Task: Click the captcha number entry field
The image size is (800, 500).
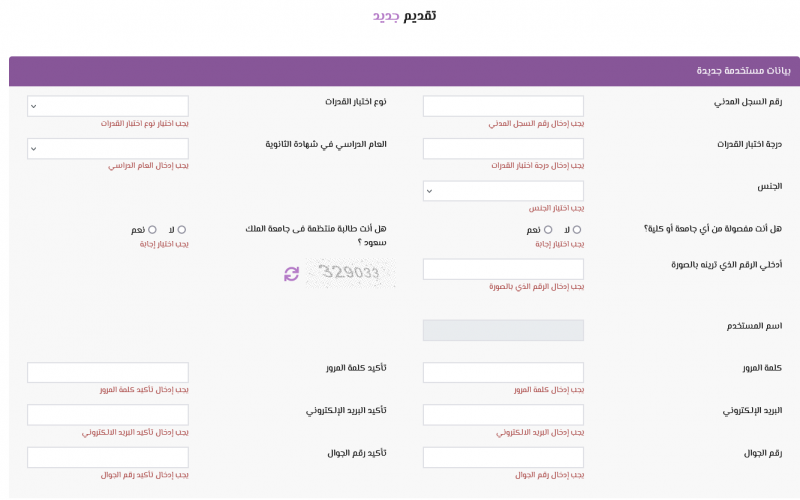Action: point(503,269)
